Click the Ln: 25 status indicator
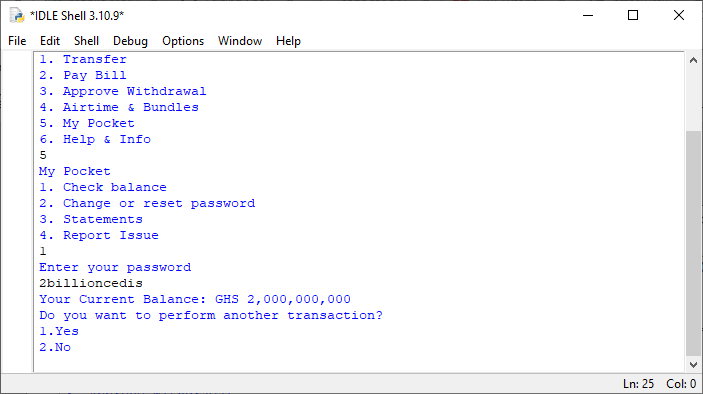Image resolution: width=703 pixels, height=394 pixels. pyautogui.click(x=638, y=384)
